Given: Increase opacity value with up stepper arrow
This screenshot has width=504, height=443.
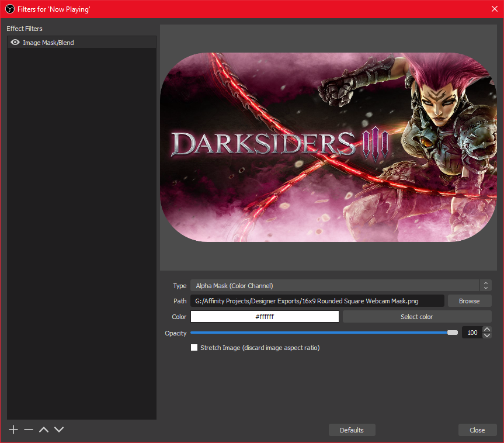Looking at the screenshot, I should (x=487, y=330).
